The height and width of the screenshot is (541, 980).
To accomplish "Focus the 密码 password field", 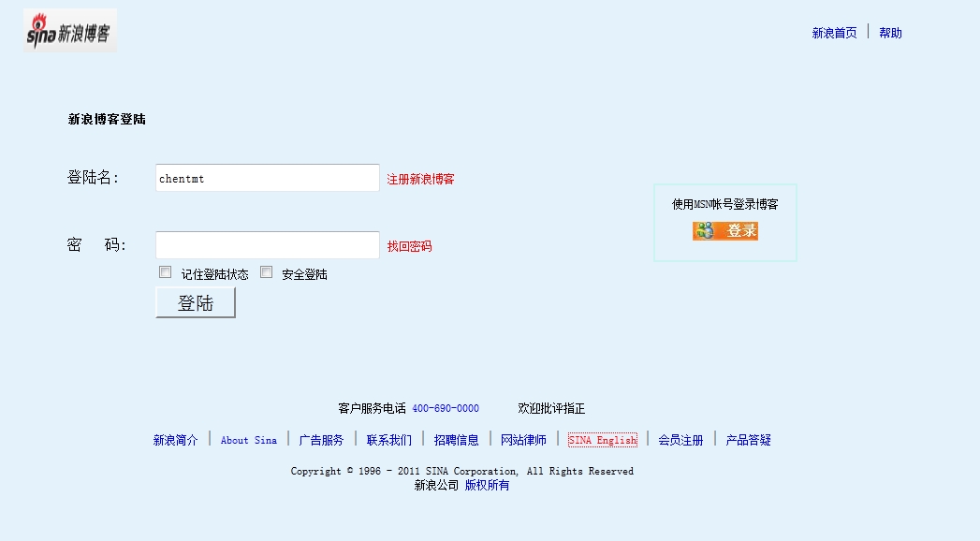I will pos(268,245).
